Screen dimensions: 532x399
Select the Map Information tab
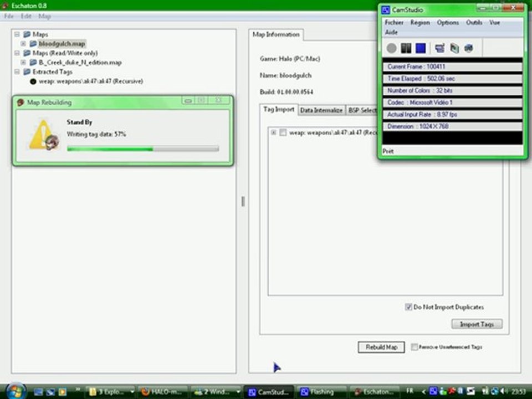pos(276,34)
